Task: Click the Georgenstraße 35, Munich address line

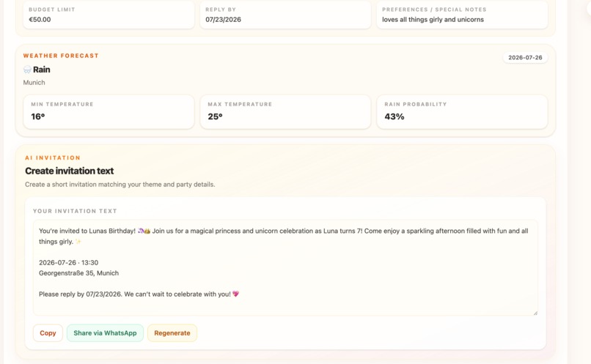Action: (78, 273)
